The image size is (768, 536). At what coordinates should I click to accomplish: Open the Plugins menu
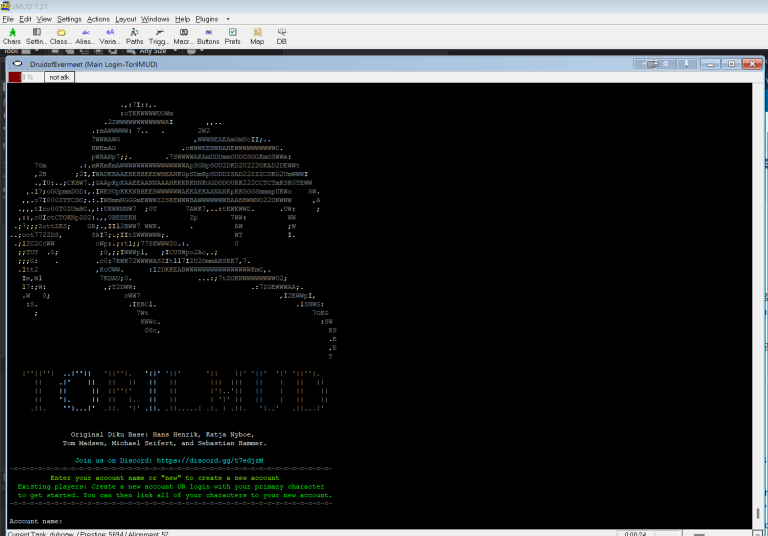(x=207, y=19)
